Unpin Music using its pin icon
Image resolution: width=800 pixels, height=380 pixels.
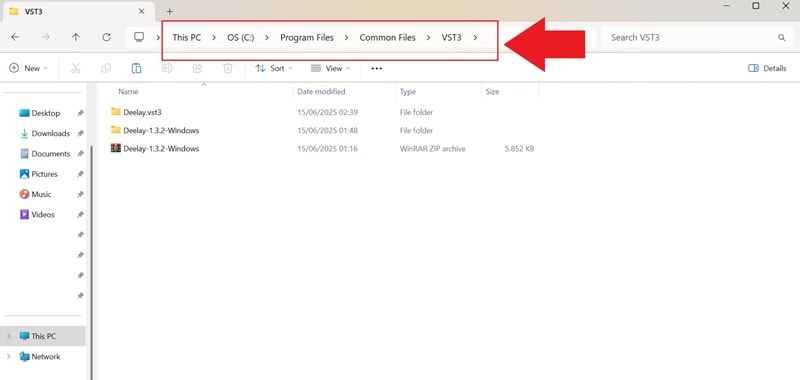80,195
